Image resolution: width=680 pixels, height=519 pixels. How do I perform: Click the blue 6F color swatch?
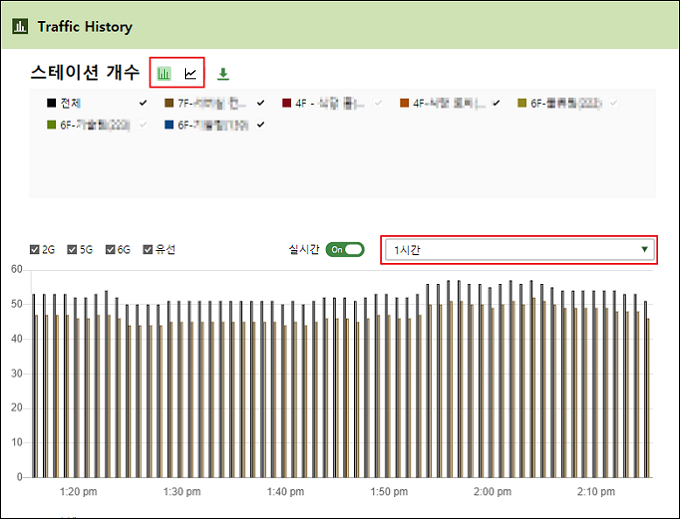[x=169, y=125]
